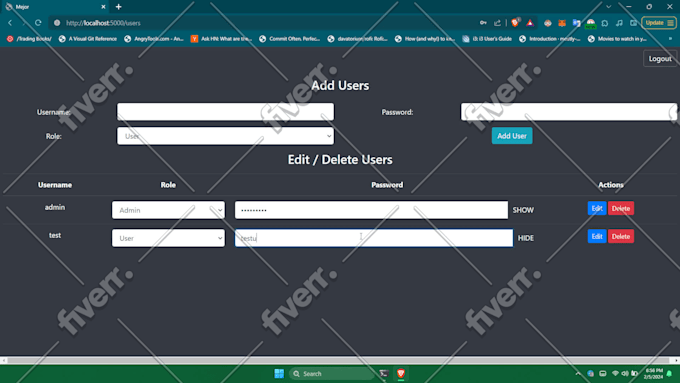
Task: Click Edit for the test user
Action: 597,236
